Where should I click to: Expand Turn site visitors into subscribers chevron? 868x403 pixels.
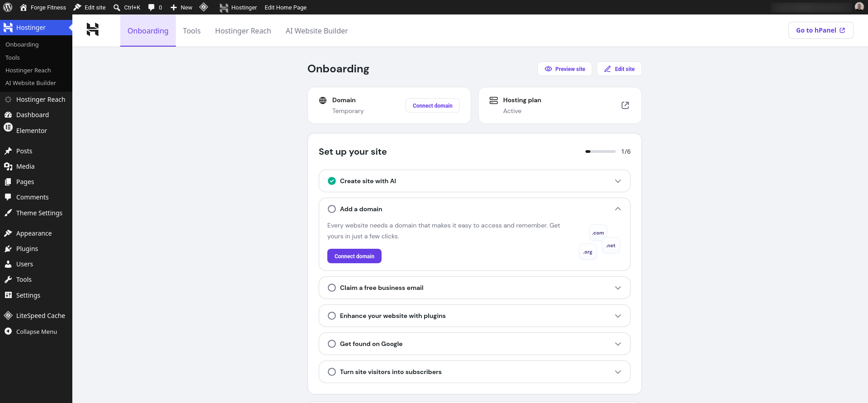pos(618,372)
